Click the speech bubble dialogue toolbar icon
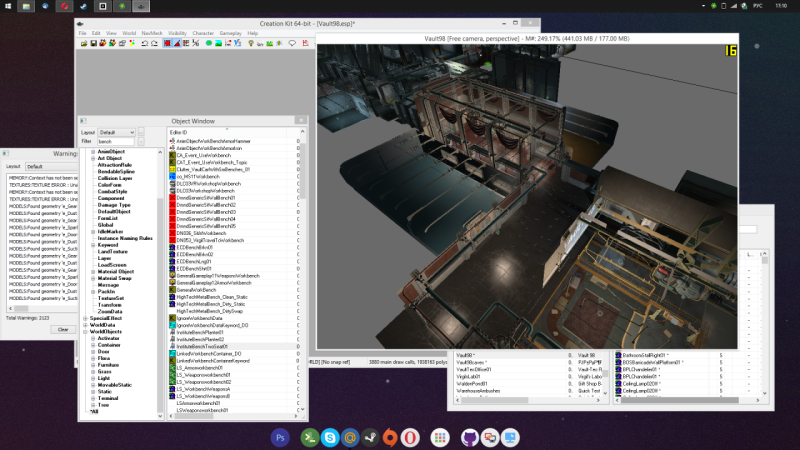 coord(292,43)
